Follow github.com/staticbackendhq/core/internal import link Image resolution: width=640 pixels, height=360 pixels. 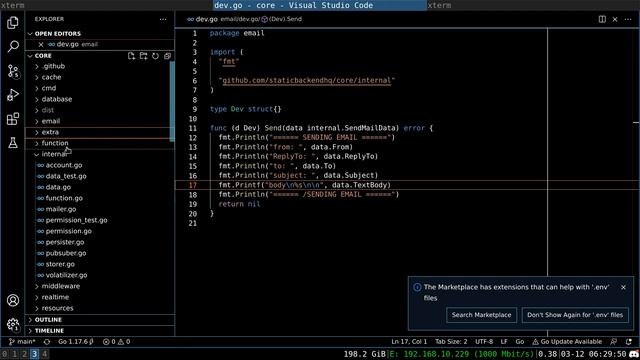click(307, 80)
